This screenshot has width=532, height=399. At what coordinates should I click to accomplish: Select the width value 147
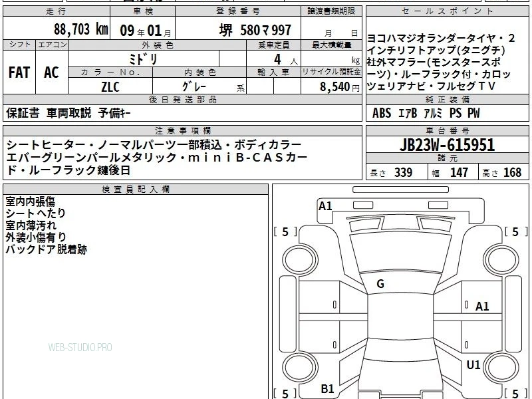(x=459, y=172)
